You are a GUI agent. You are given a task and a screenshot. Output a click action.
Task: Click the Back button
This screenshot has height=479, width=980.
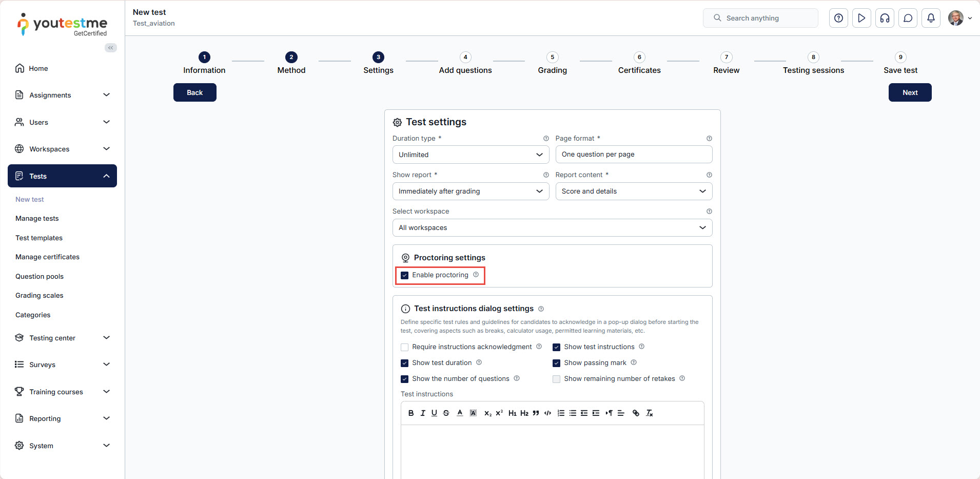[x=194, y=92]
